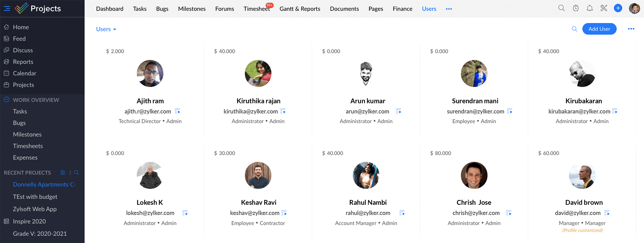The width and height of the screenshot is (644, 243).
Task: Click the assign icon next to ajith.r@zylker.com
Action: click(177, 111)
